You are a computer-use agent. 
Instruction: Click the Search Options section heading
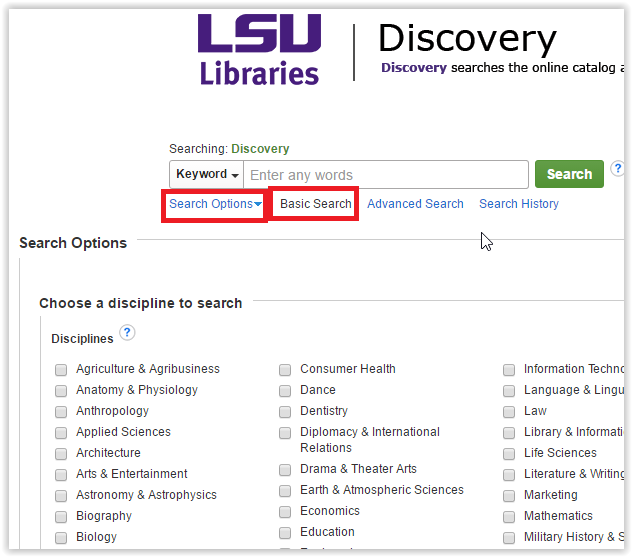tap(73, 243)
